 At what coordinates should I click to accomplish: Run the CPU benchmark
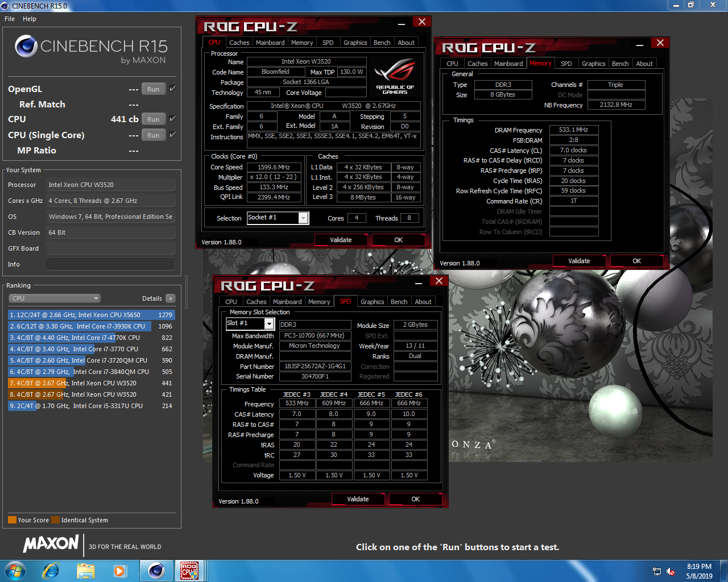tap(154, 119)
